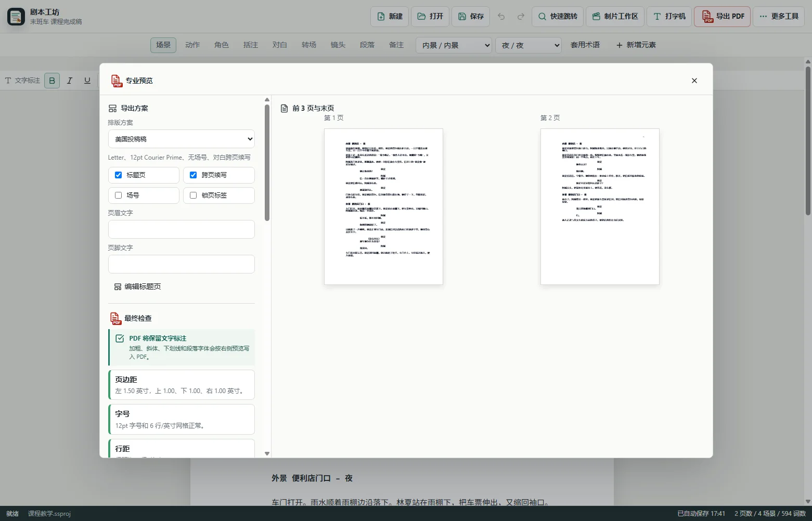The width and height of the screenshot is (812, 521).
Task: Click the 字号 check card
Action: coord(182,419)
